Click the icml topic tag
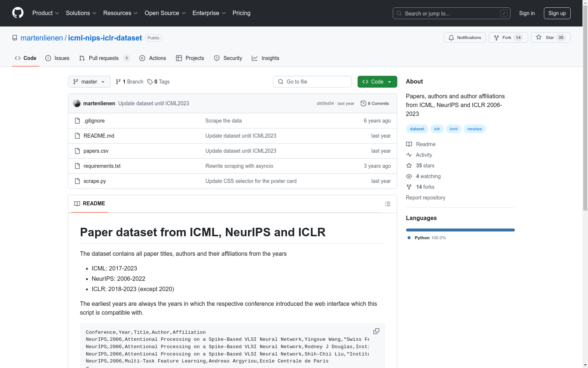588x368 pixels. 453,129
